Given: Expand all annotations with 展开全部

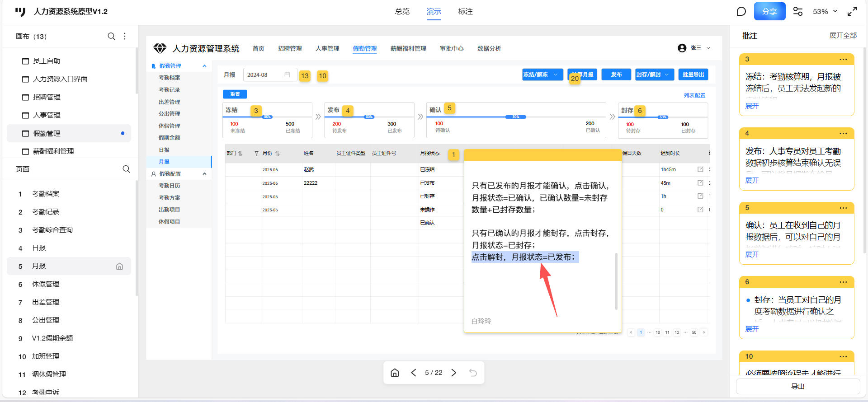Looking at the screenshot, I should pyautogui.click(x=843, y=36).
